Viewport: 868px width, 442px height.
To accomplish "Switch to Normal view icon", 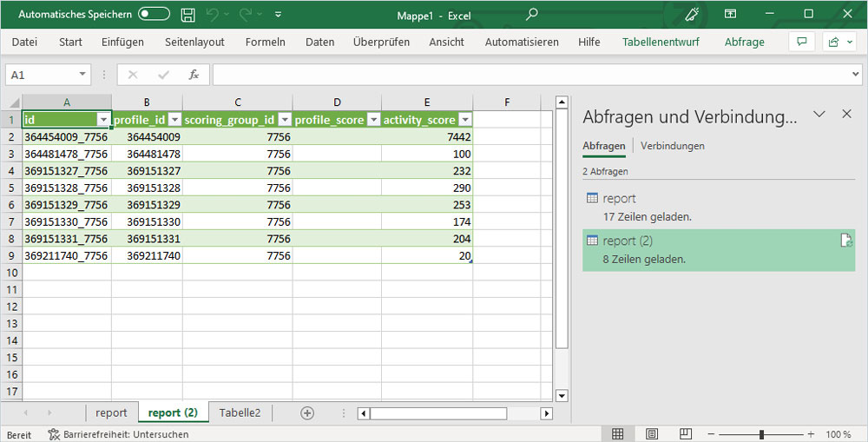I will [x=618, y=434].
